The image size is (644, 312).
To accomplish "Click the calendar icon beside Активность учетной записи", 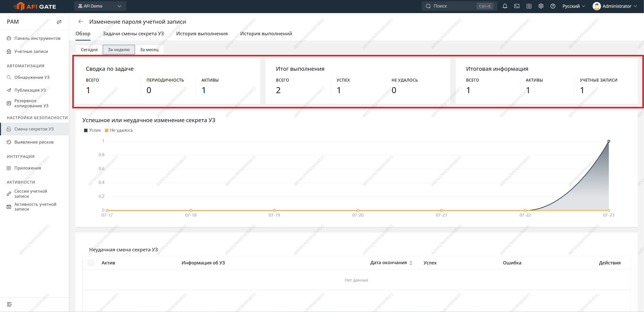I will coord(9,207).
